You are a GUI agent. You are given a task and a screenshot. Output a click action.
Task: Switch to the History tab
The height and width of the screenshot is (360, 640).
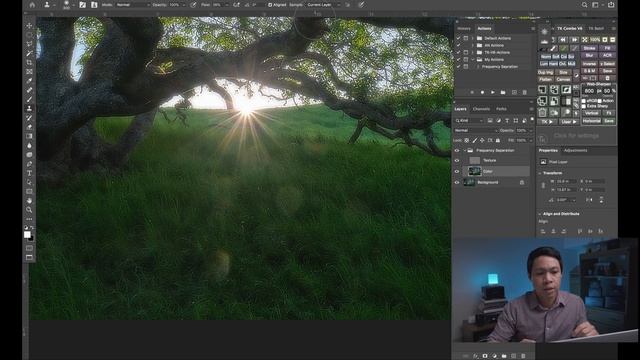tap(464, 29)
